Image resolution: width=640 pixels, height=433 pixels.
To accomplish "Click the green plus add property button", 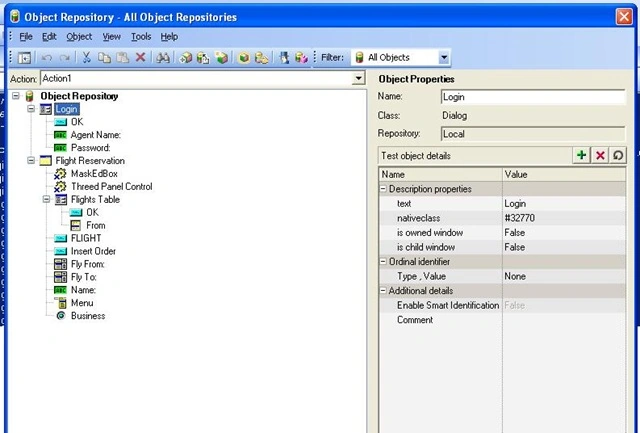I will (581, 155).
